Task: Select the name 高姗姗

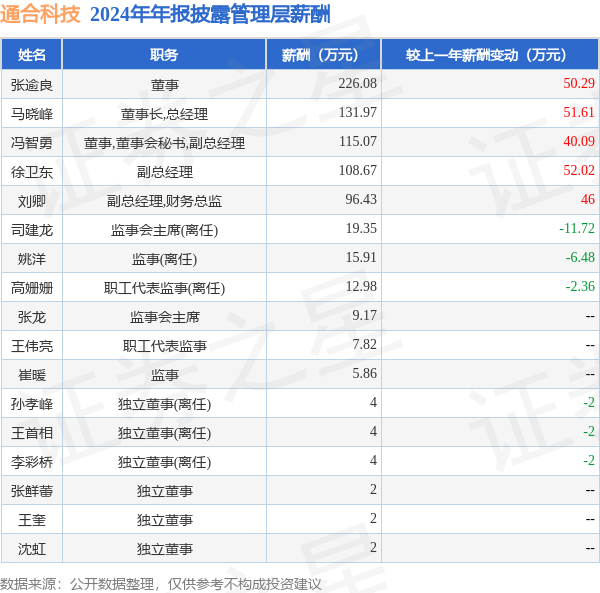Action: (31, 288)
